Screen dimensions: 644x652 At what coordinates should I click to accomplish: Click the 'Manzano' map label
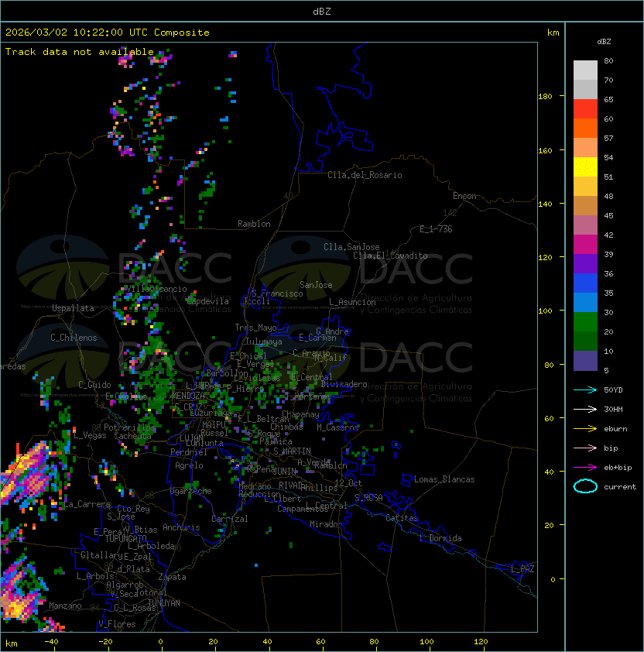(x=65, y=606)
